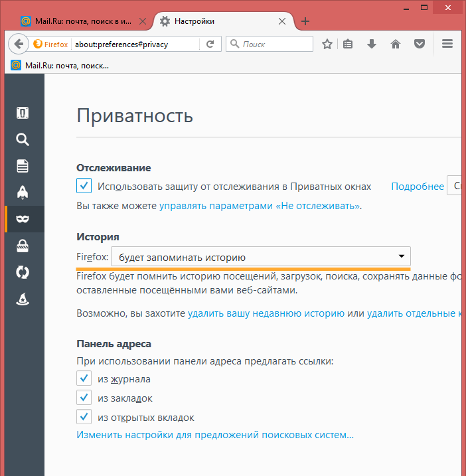Reload the page with the refresh icon
The image size is (466, 476).
(210, 44)
